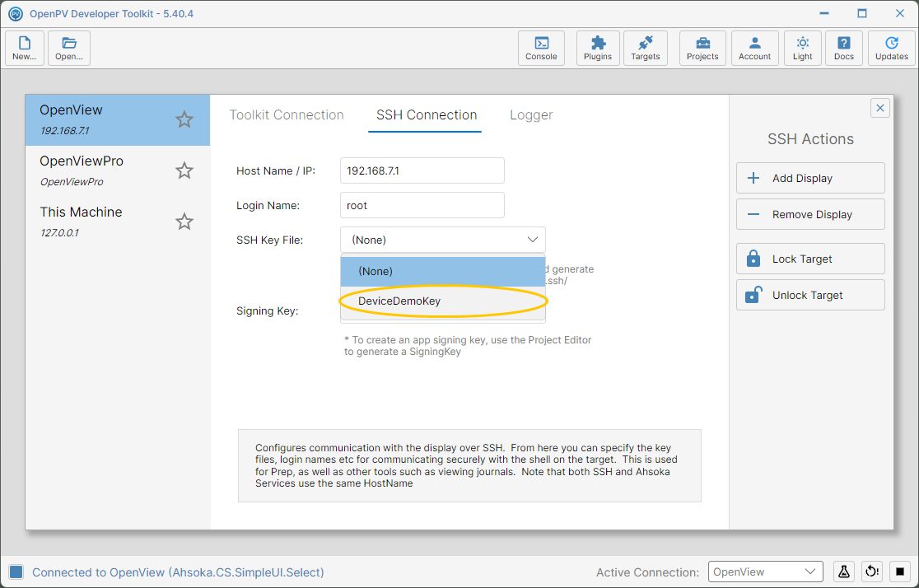Click the flask icon in status bar
The width and height of the screenshot is (919, 588).
point(844,572)
